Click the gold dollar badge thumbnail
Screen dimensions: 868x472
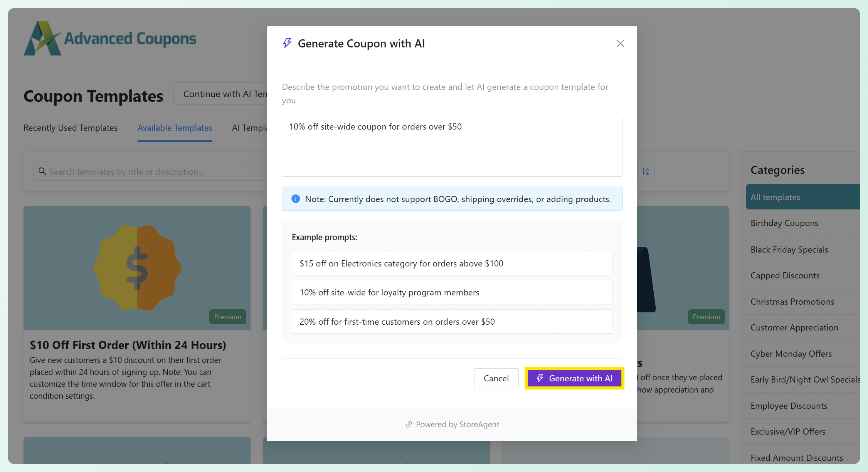click(x=137, y=268)
